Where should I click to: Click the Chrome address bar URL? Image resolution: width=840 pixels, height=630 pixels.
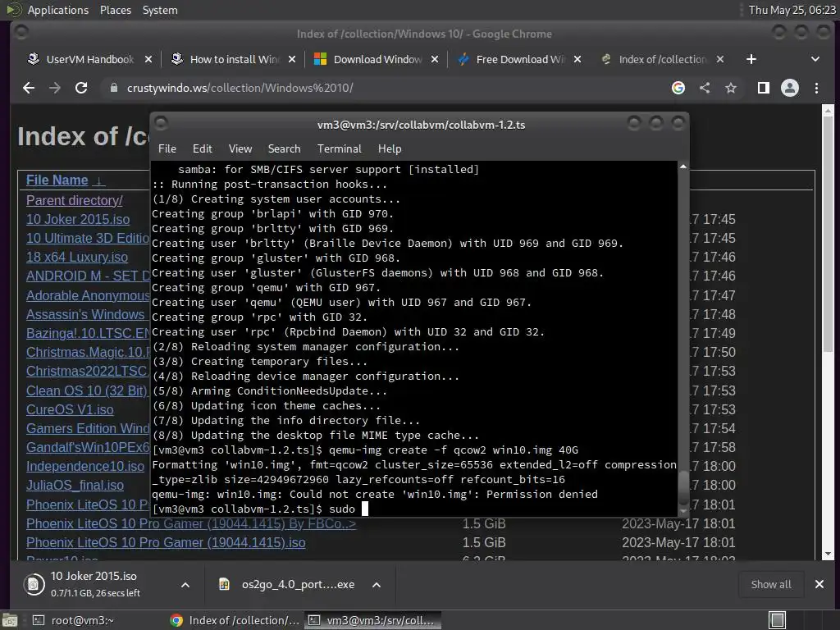(240, 88)
